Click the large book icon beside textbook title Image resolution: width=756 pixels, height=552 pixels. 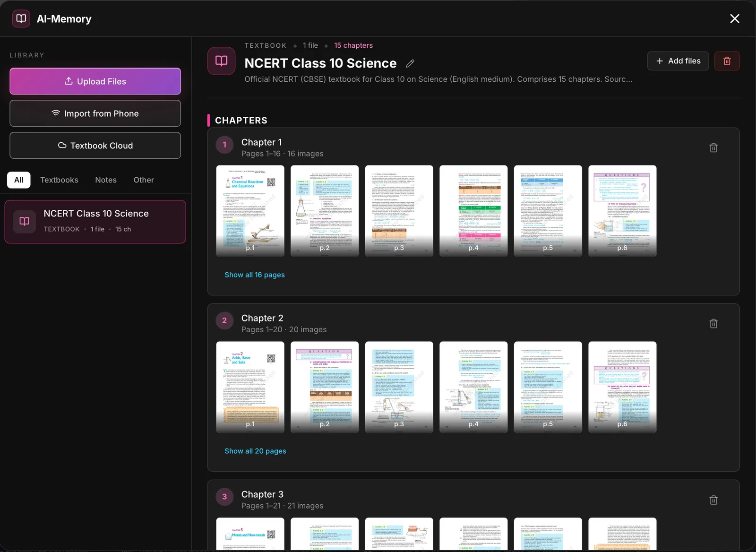click(x=222, y=61)
